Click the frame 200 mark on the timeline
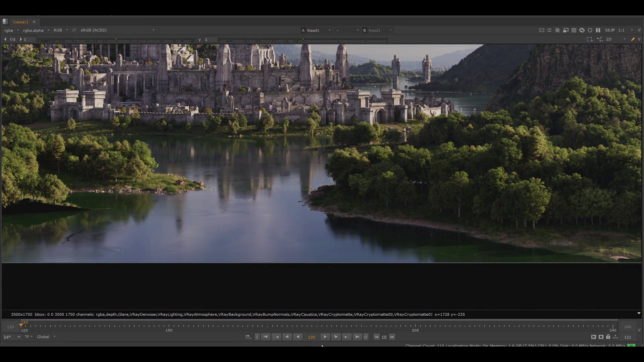 pyautogui.click(x=415, y=326)
